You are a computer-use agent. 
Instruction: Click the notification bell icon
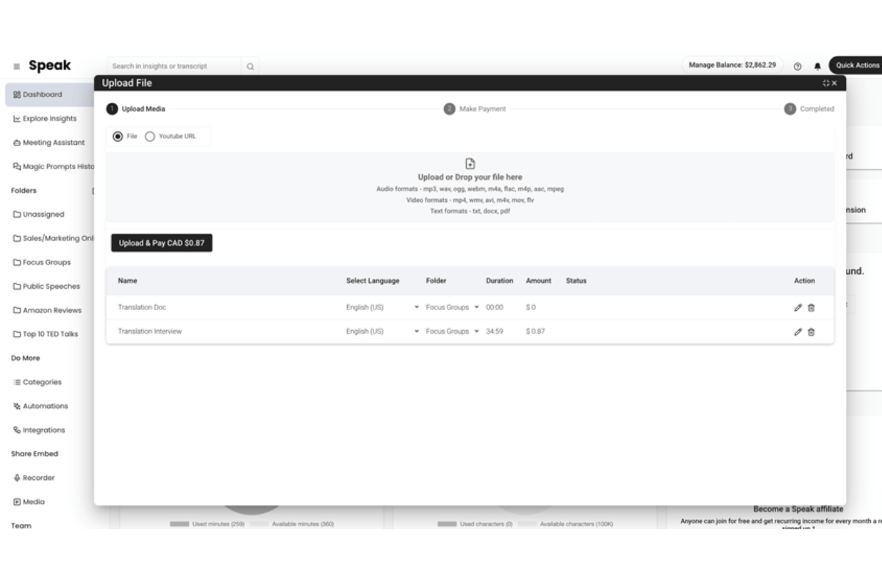coord(817,66)
